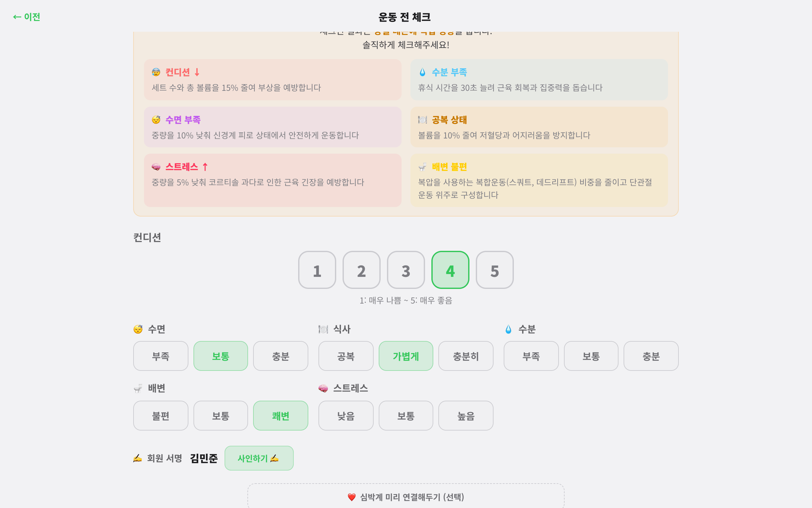Set 수분 to 보통
Screen dimensions: 812x508
tap(591, 356)
